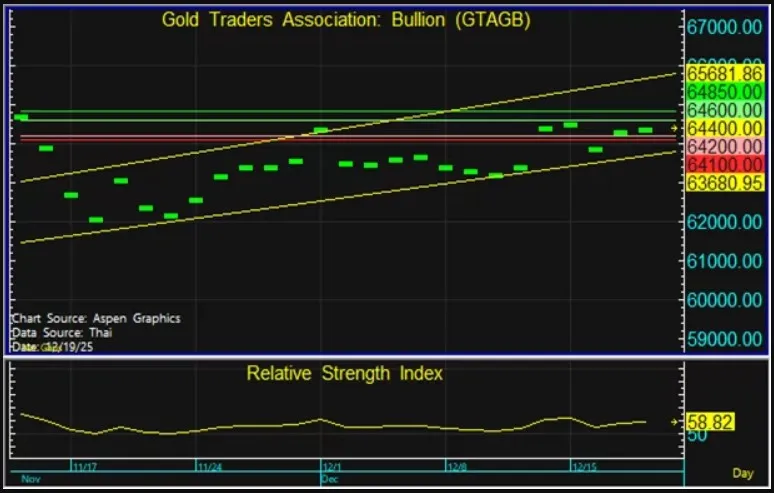
Task: Select the 12/15 date on time axis
Action: click(584, 467)
